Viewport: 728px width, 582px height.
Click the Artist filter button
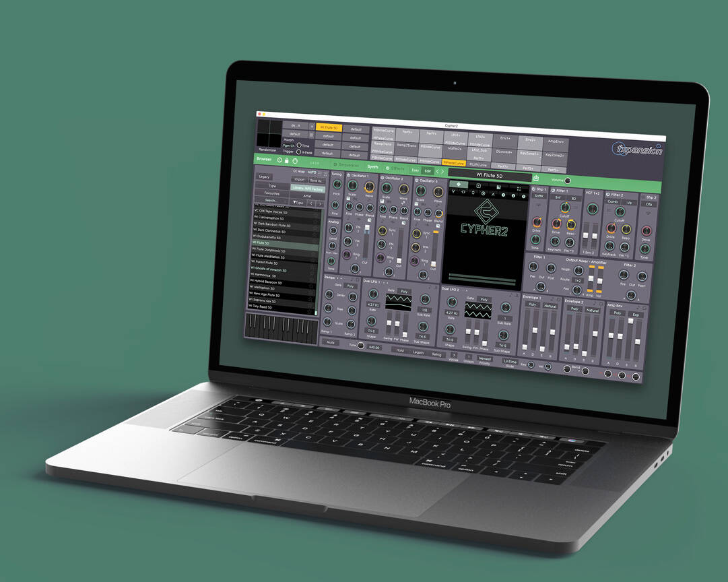tap(307, 196)
